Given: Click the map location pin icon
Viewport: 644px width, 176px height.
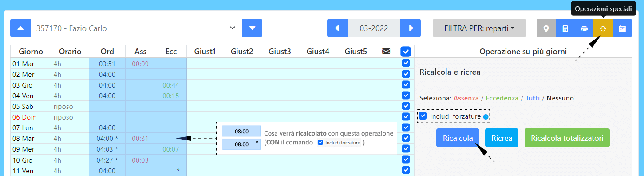Looking at the screenshot, I should [546, 28].
